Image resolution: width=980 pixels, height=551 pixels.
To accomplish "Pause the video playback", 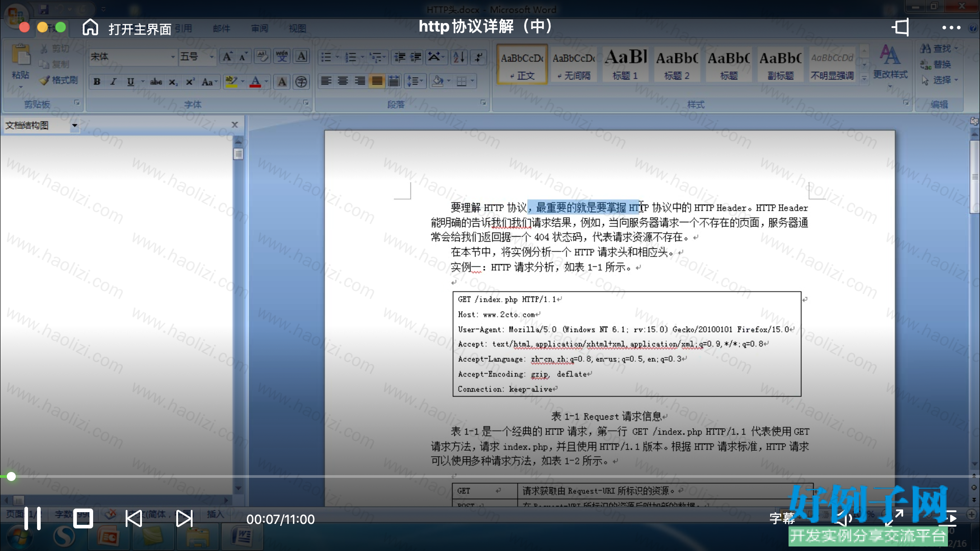I will tap(33, 518).
